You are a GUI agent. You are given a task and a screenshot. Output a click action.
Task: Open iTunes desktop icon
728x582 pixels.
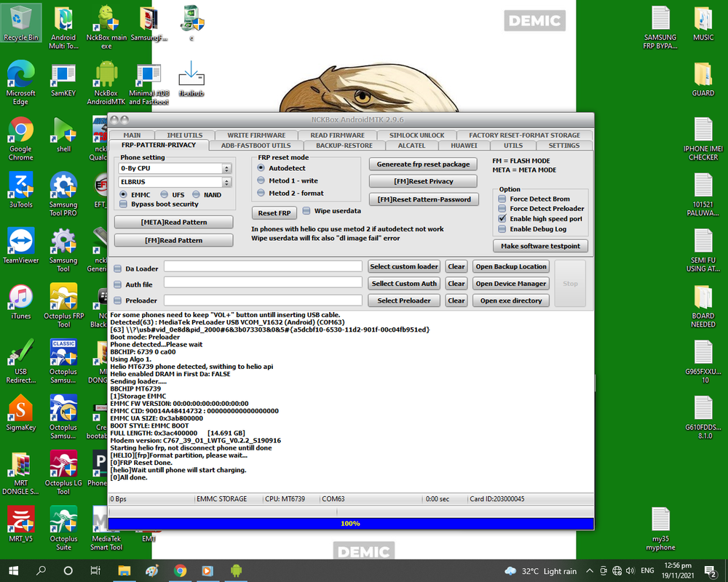(21, 302)
